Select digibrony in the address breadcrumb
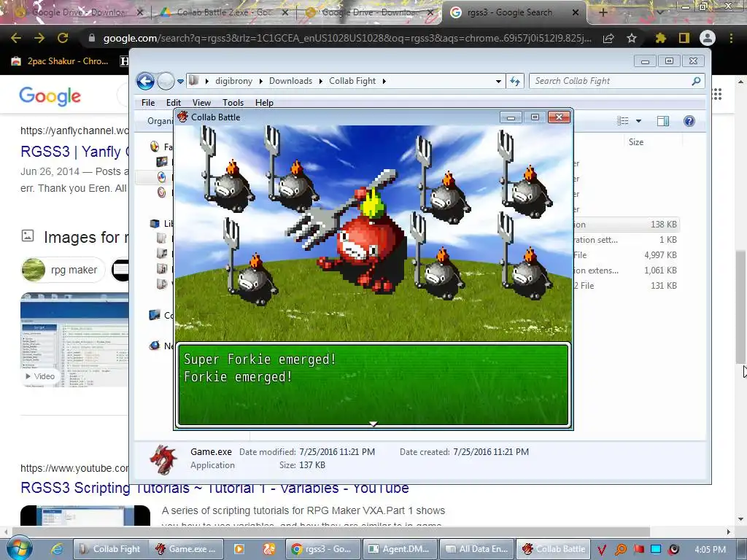Image resolution: width=747 pixels, height=560 pixels. pyautogui.click(x=233, y=81)
